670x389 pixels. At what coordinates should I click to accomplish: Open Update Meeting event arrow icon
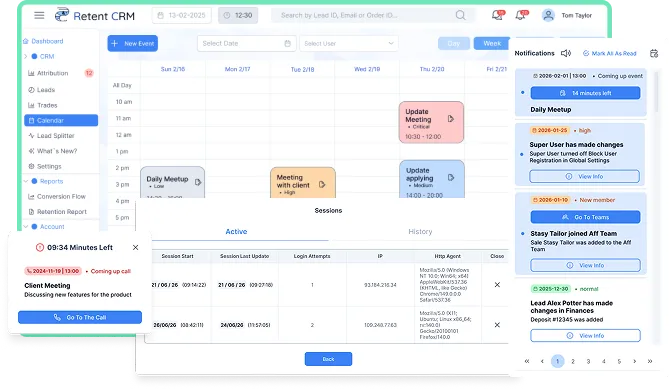point(451,119)
